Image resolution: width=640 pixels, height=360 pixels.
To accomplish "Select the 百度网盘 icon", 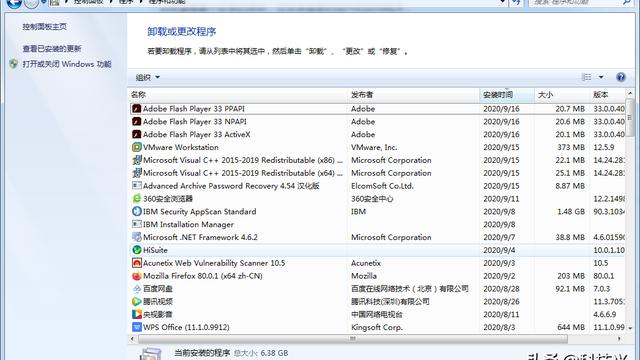I will click(x=136, y=289).
